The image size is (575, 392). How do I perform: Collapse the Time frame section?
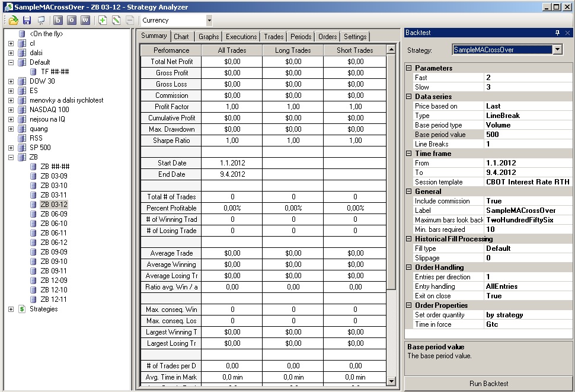click(408, 153)
